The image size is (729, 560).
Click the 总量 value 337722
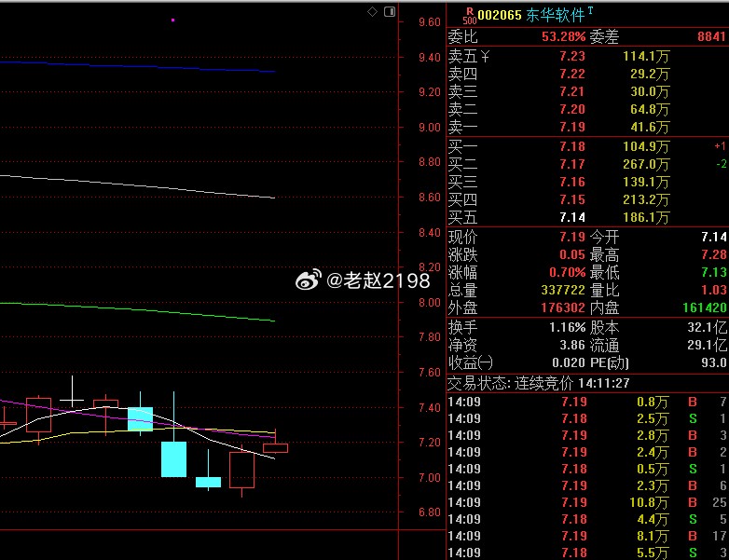(x=563, y=290)
